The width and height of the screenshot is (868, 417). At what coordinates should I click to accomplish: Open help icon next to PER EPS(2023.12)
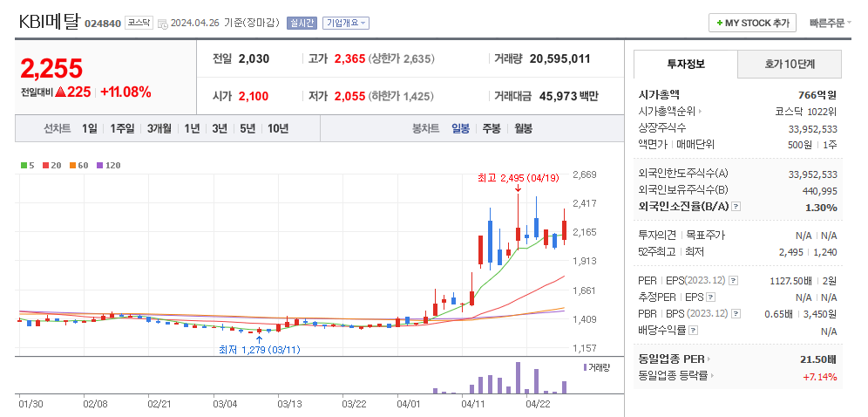coord(733,280)
